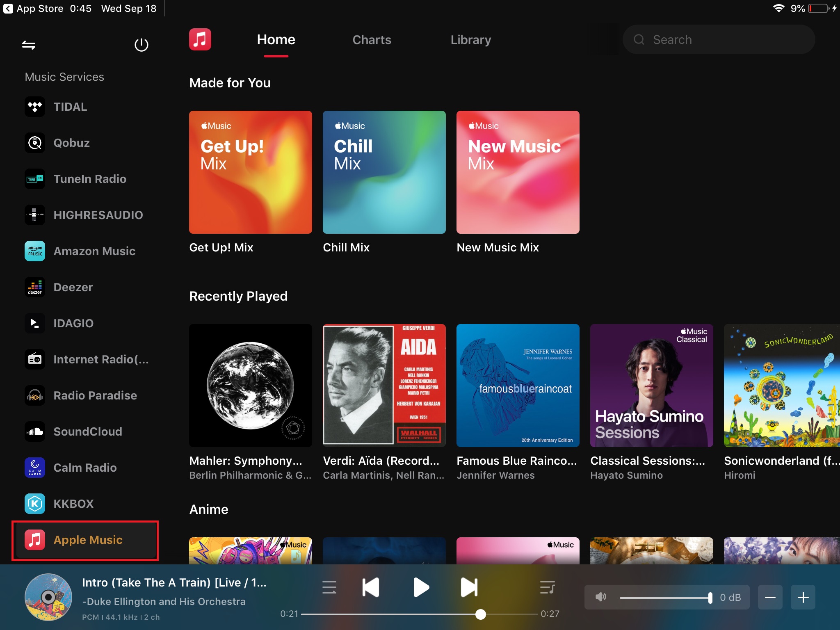
Task: Tap the Anime section heading
Action: click(x=209, y=509)
